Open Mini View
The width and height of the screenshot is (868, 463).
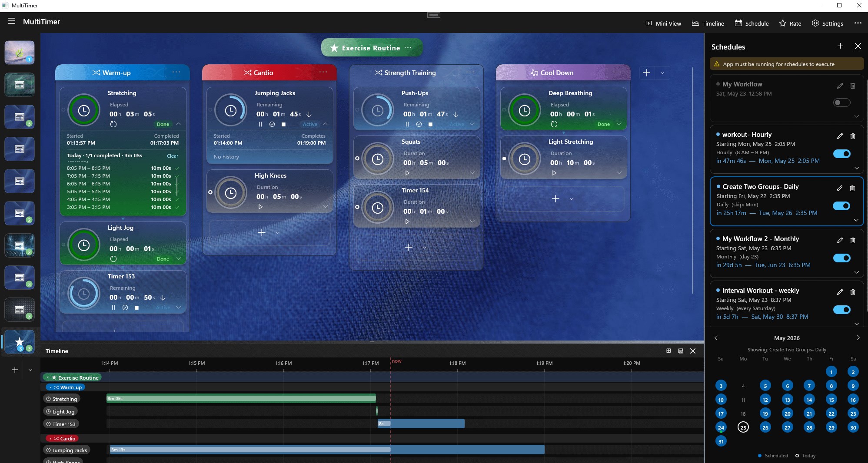[x=663, y=23]
